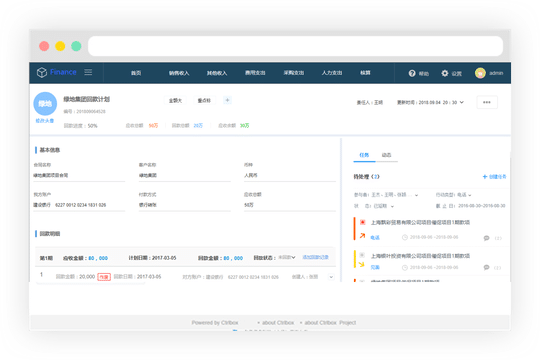This screenshot has height=360, width=540.
Task: Click the Finance cube logo icon
Action: (42, 72)
